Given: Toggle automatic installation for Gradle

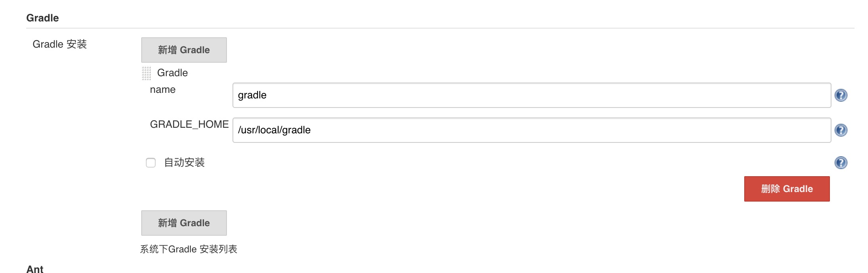Looking at the screenshot, I should point(150,163).
